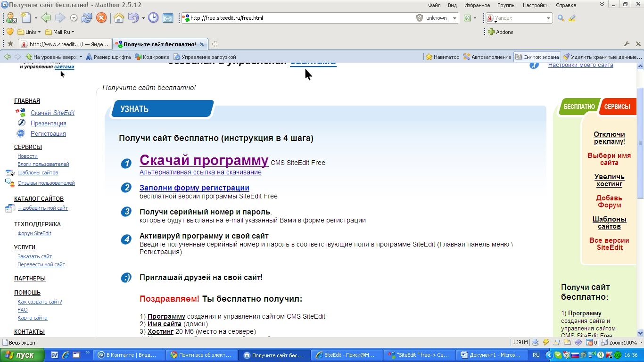Click the пуск Start button

22,355
